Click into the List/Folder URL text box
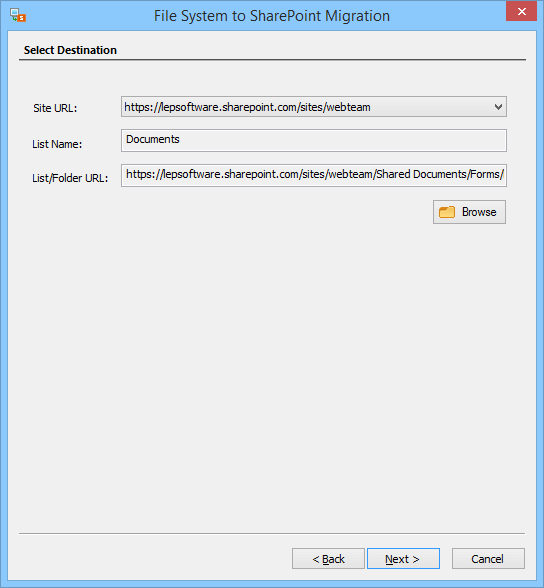This screenshot has height=588, width=544. 314,175
